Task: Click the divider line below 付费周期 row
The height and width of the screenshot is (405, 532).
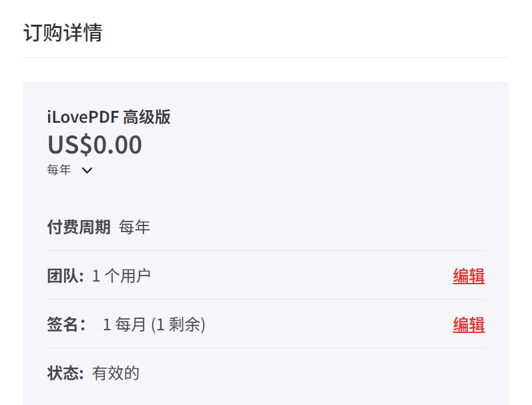Action: 266,251
